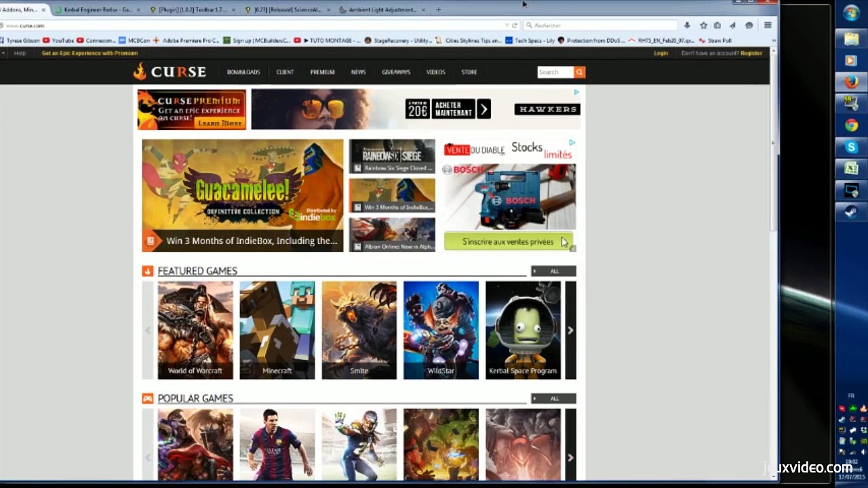Viewport: 868px width, 488px height.
Task: Open the News section
Action: [x=358, y=72]
